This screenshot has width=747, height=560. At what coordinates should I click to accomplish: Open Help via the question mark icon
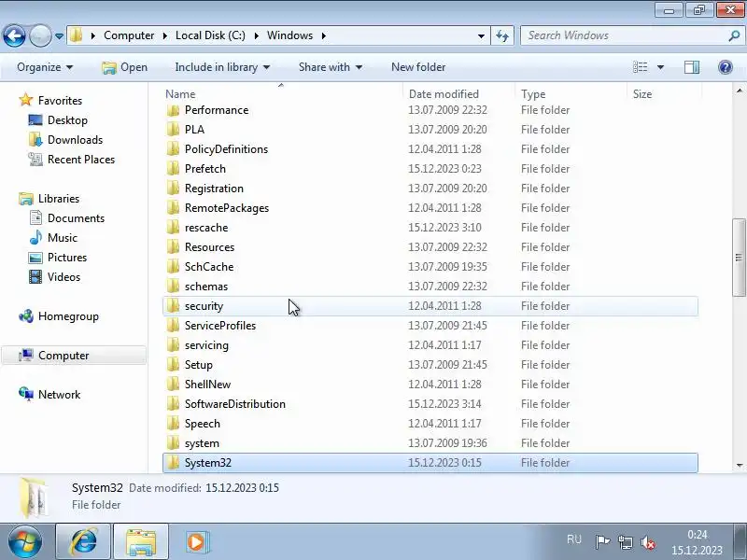click(726, 67)
